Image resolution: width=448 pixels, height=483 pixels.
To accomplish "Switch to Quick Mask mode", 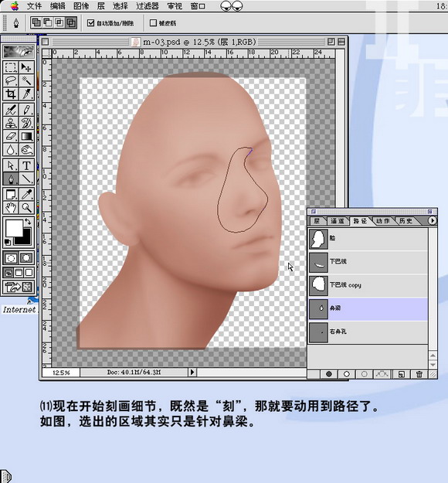I will coord(26,258).
